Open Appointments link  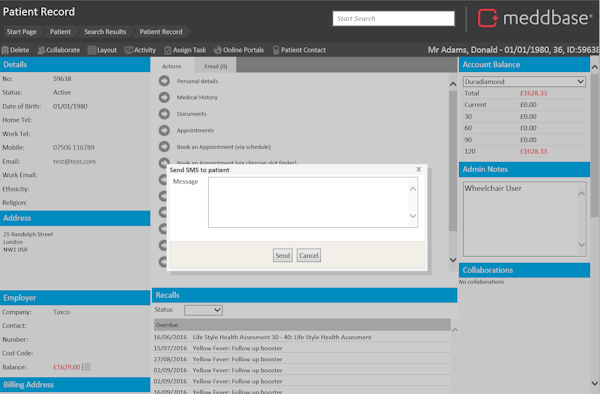tap(195, 130)
